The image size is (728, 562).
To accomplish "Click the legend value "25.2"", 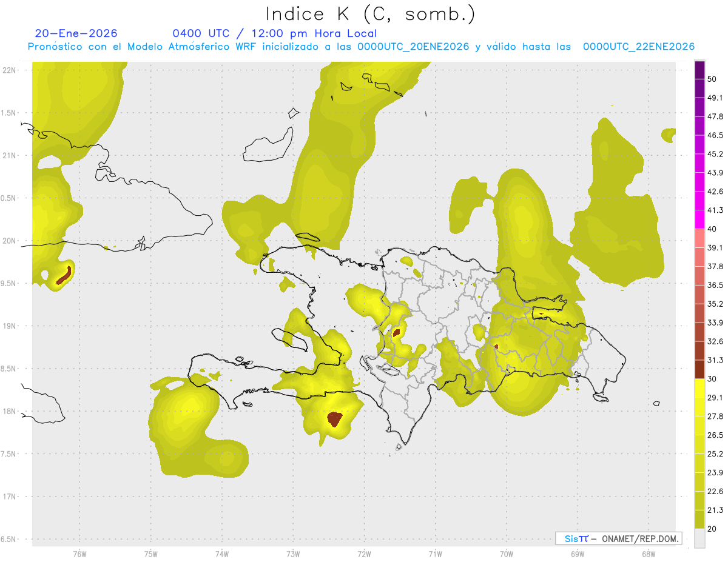I will [715, 453].
